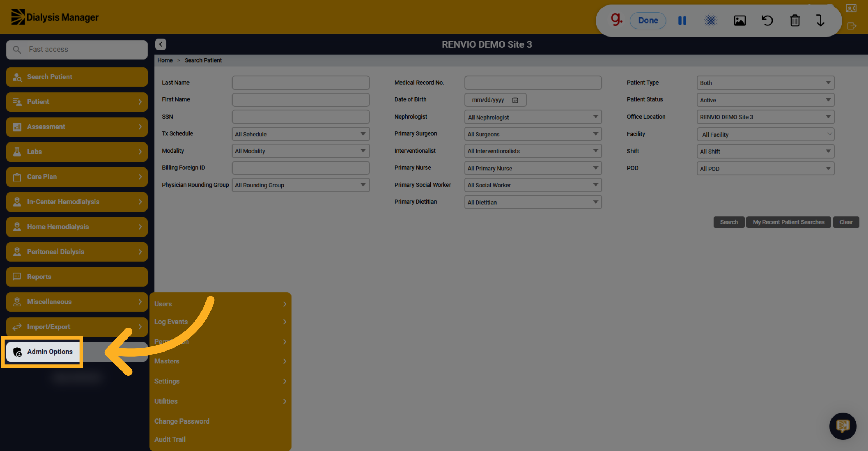Open the POD dropdown
Screen dimensions: 868x451
pyautogui.click(x=765, y=169)
